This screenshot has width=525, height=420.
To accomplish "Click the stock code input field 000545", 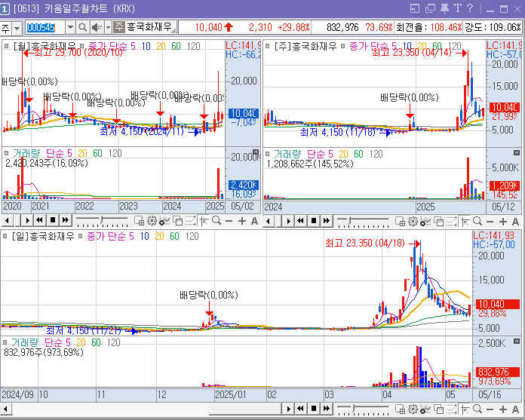I will [x=45, y=27].
